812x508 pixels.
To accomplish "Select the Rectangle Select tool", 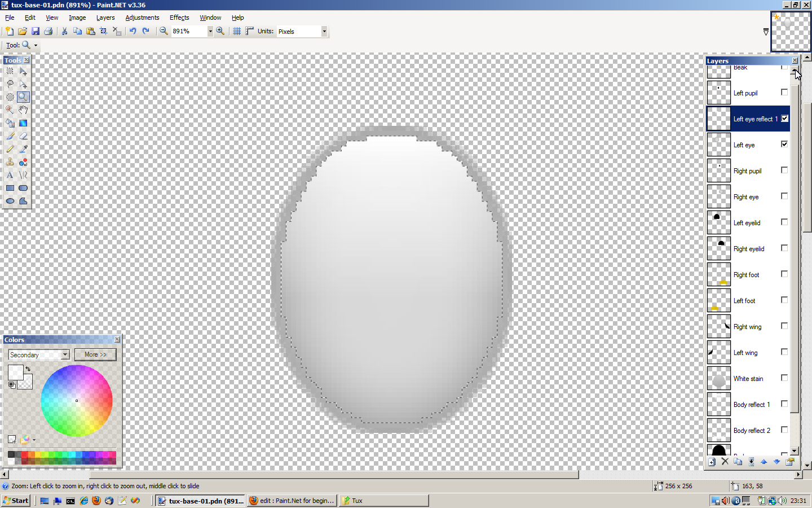I will [x=10, y=71].
